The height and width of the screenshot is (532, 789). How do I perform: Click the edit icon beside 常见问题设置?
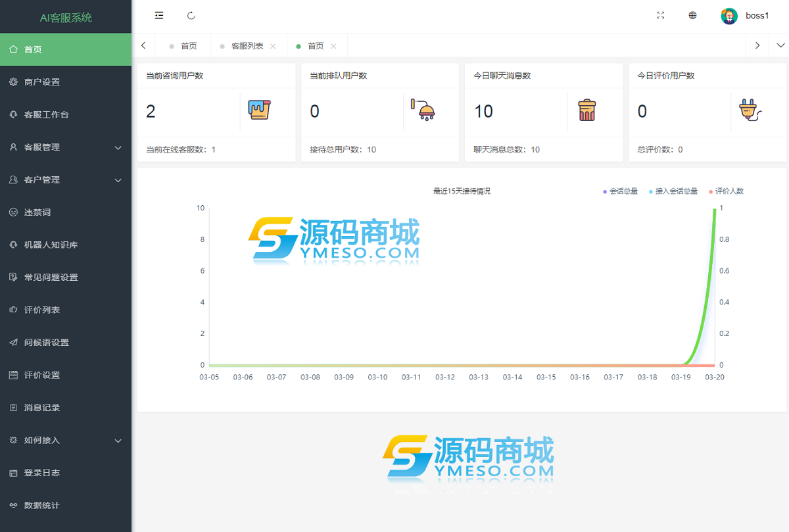13,278
